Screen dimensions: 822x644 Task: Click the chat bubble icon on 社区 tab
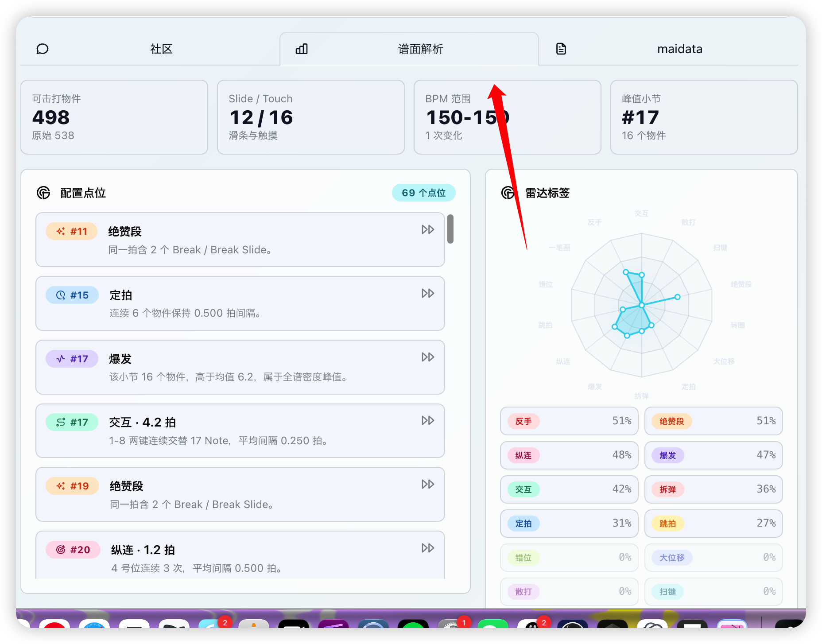[43, 49]
